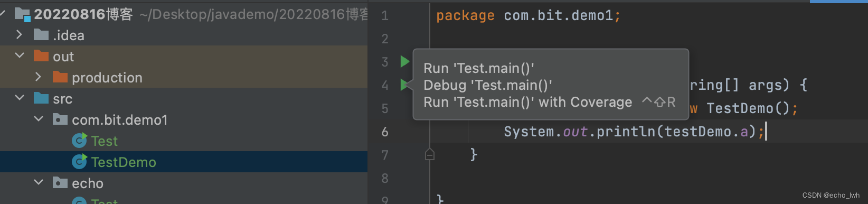This screenshot has width=868, height=204.
Task: Click the orange out folder icon
Action: (41, 56)
